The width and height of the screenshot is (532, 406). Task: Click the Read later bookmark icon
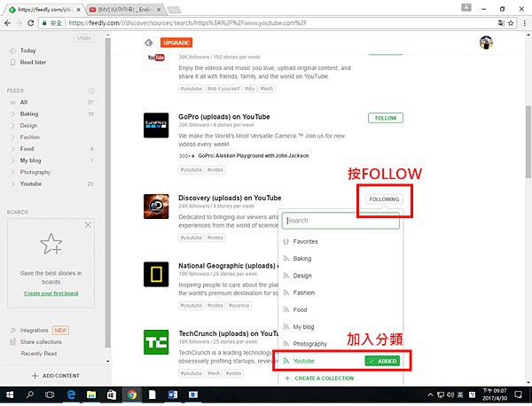click(13, 62)
